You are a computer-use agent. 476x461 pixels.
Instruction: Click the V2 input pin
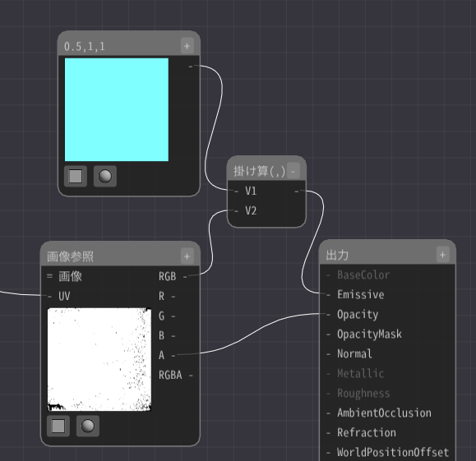[237, 210]
